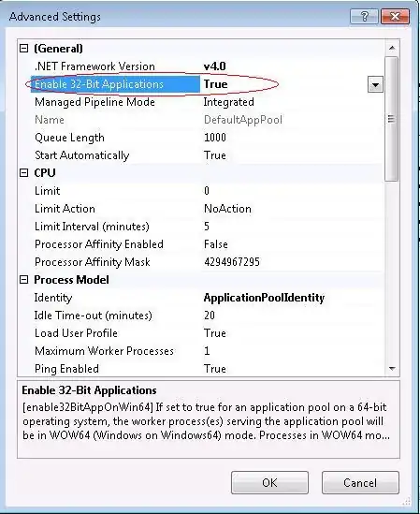Click the help question mark button

(364, 17)
